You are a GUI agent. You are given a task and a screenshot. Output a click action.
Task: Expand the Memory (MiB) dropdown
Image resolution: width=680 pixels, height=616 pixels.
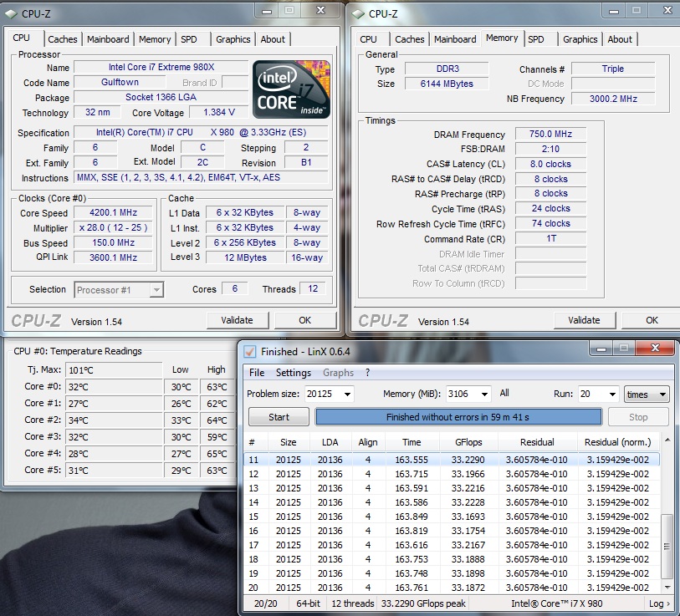(x=484, y=394)
